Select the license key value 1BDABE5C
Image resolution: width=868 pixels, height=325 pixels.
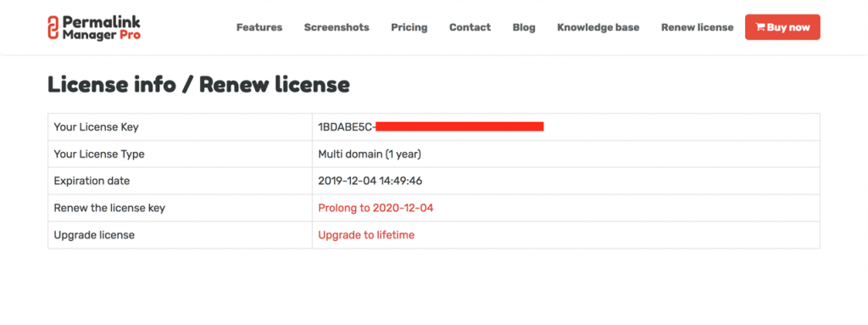click(x=347, y=127)
